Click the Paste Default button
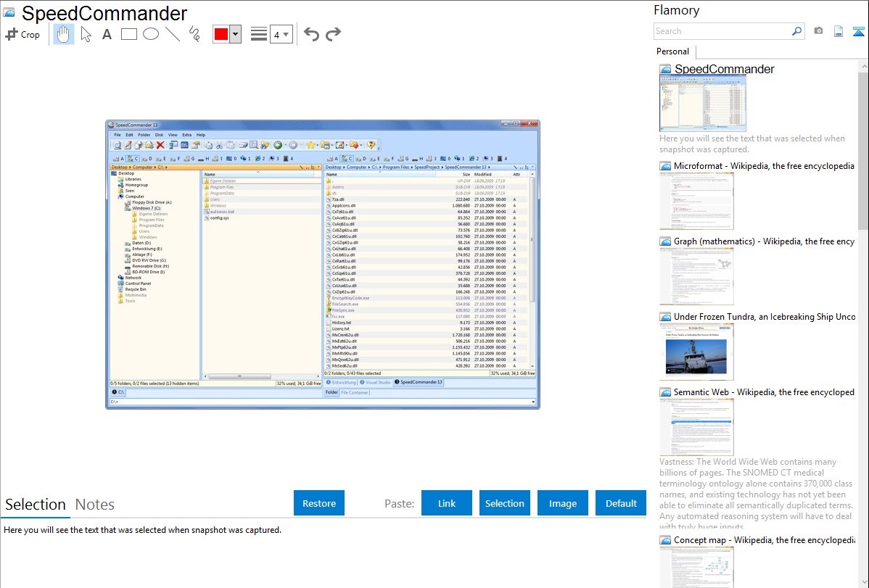 pyautogui.click(x=621, y=503)
